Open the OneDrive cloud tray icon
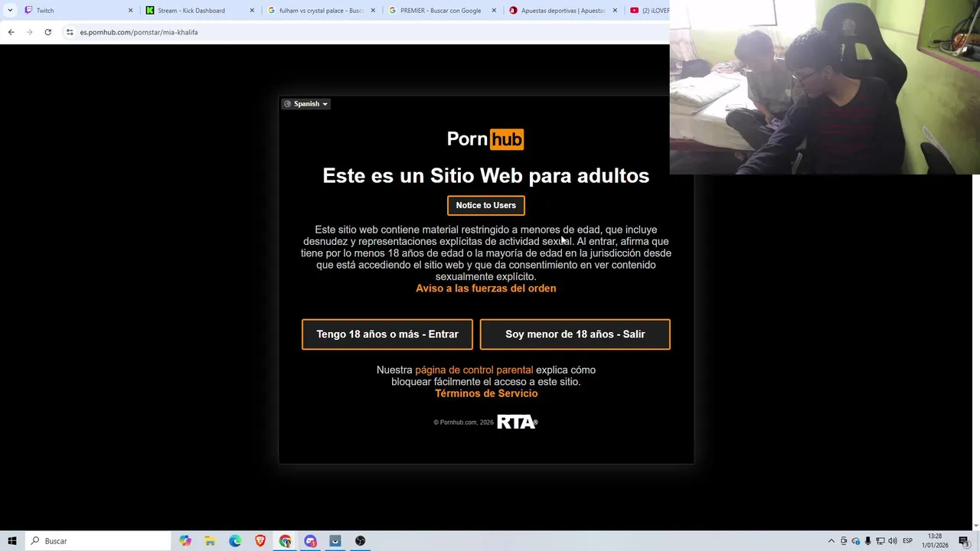 point(856,541)
